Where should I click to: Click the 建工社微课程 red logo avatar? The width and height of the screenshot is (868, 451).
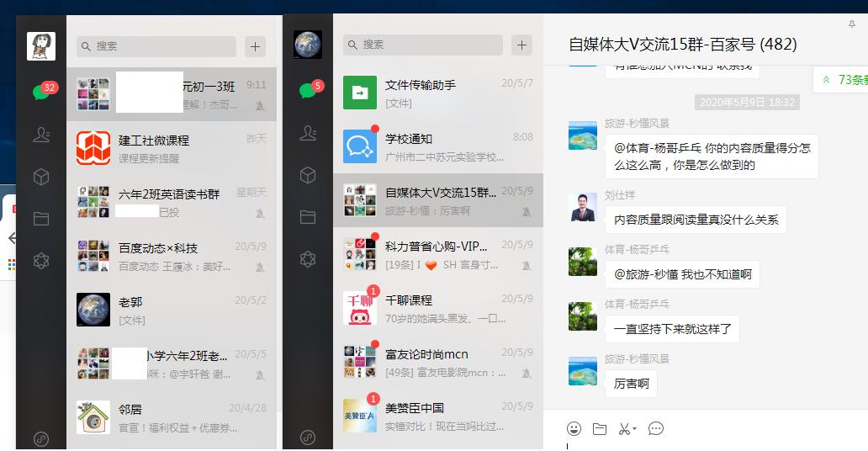pos(93,148)
